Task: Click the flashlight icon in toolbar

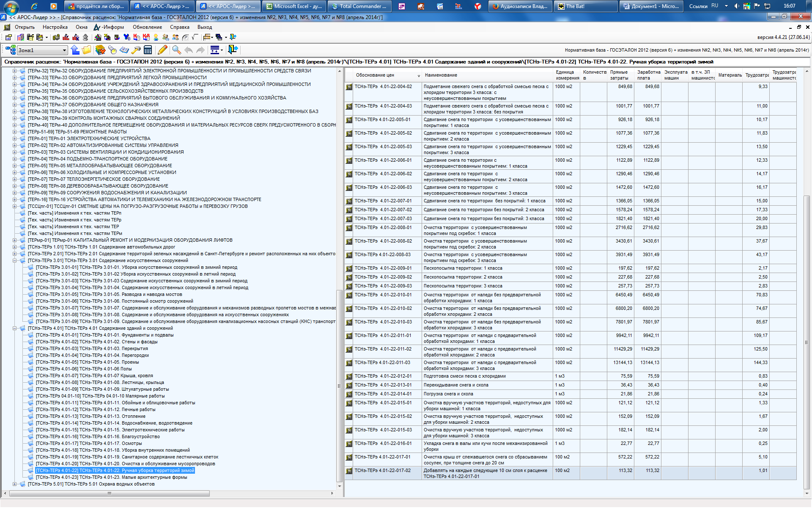Action: (112, 50)
